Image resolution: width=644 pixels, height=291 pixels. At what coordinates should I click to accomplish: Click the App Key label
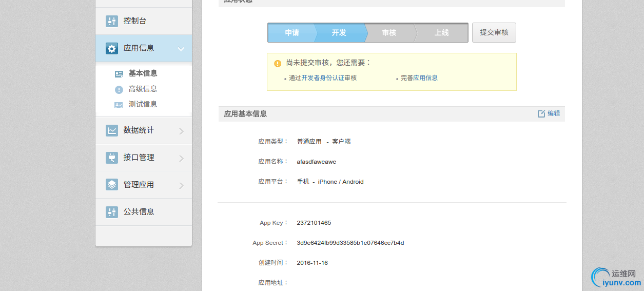tap(274, 223)
